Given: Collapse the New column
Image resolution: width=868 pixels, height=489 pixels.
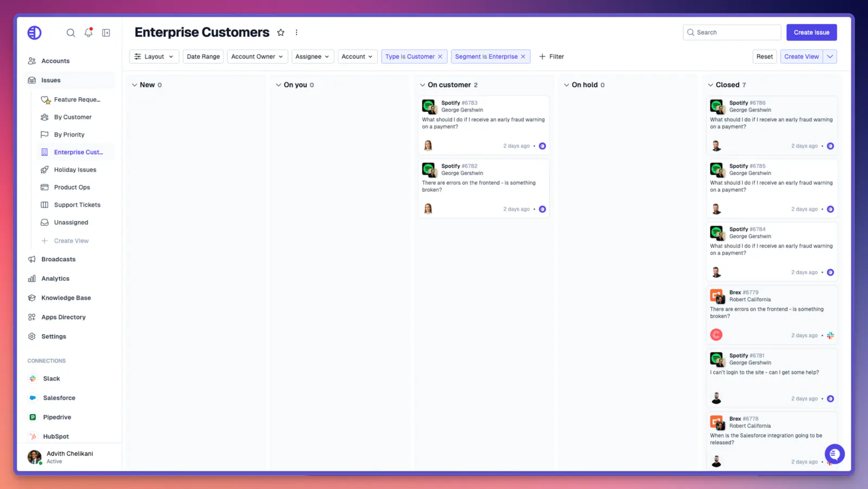Looking at the screenshot, I should pos(135,85).
